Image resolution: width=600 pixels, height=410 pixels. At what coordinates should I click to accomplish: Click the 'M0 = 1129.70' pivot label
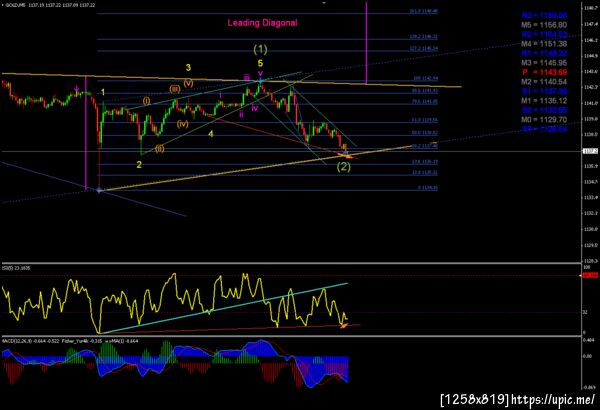[544, 119]
